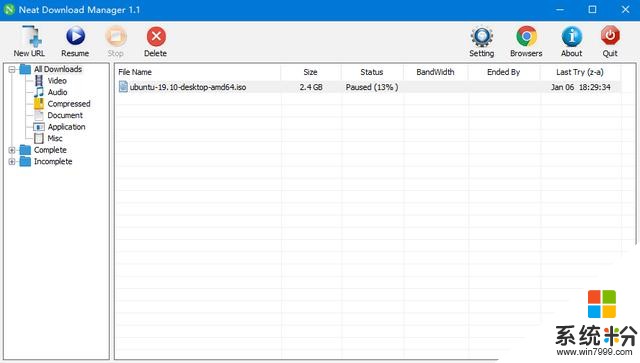Select the Document category
The height and width of the screenshot is (363, 640).
(x=65, y=115)
